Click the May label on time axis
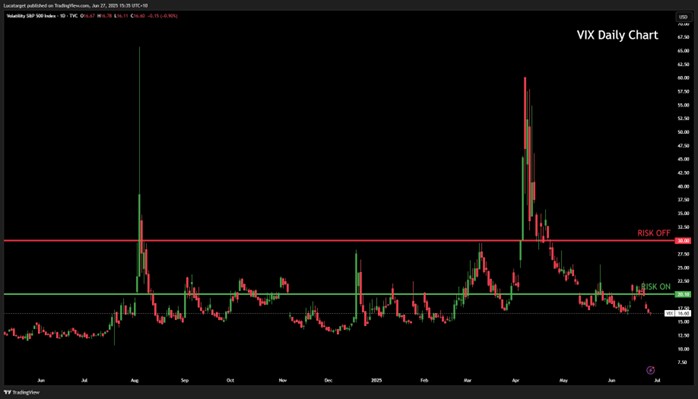698x399 pixels. tap(564, 381)
